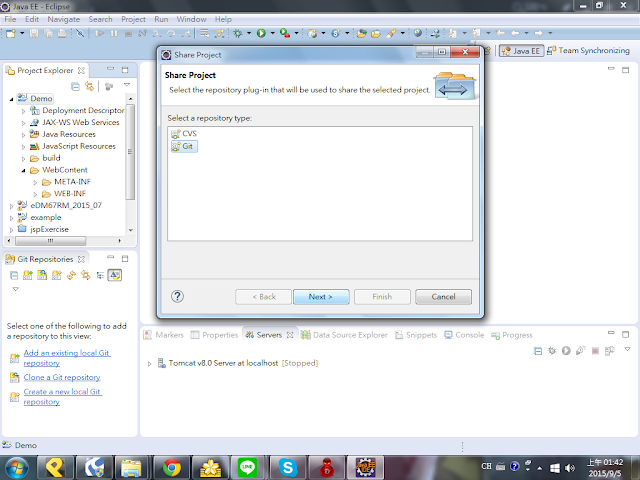Click Clone repository icon in Git toolbar
The image size is (640, 480).
[42, 276]
